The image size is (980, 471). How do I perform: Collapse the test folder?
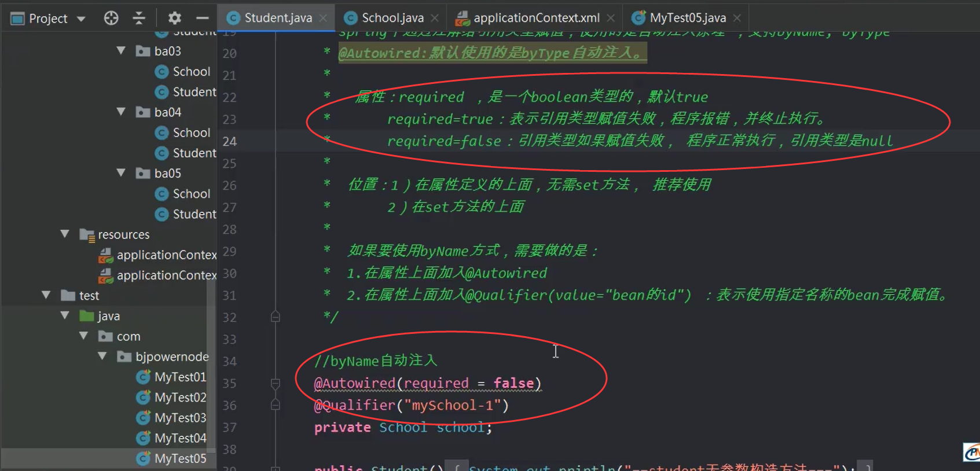click(x=46, y=295)
